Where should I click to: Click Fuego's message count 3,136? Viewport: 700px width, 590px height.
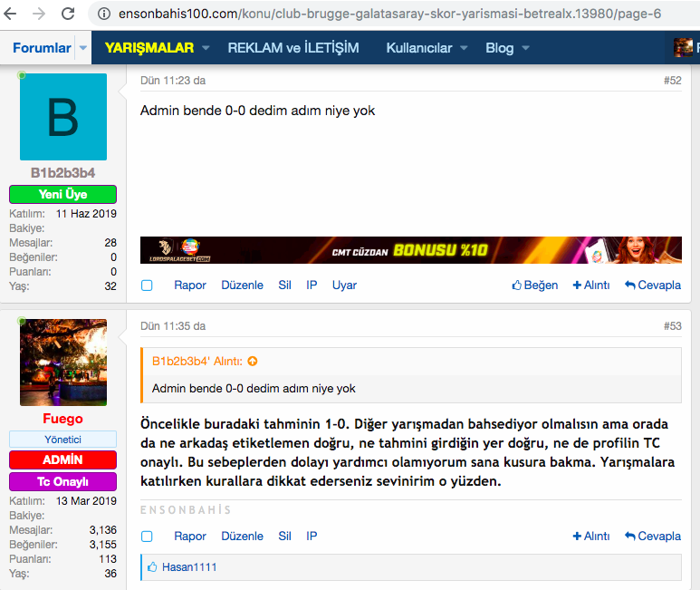(102, 530)
